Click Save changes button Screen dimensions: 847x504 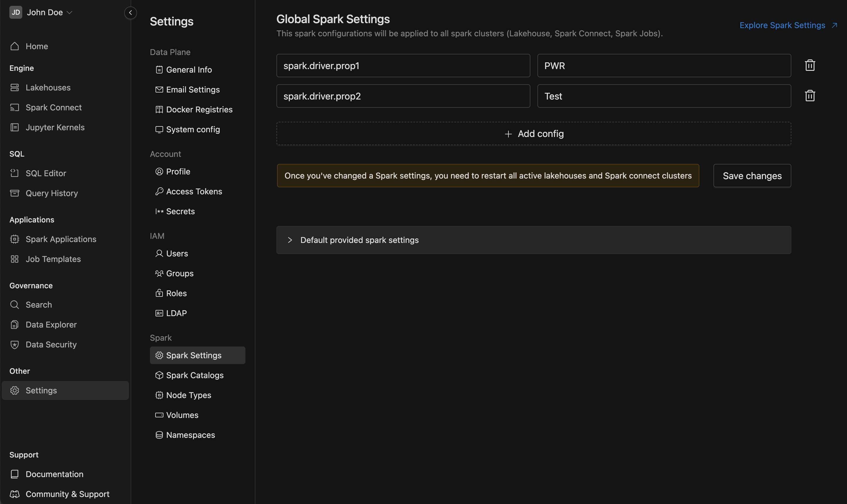(x=752, y=175)
